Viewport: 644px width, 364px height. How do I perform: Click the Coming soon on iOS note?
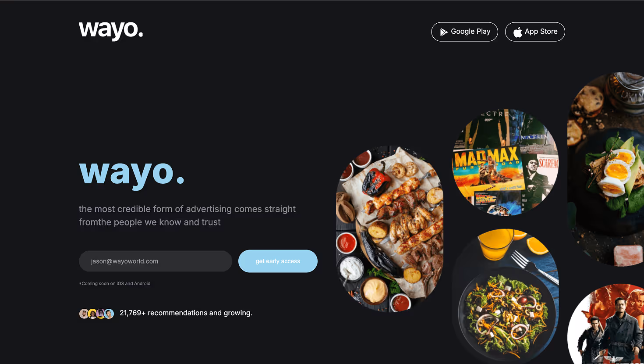(x=115, y=284)
